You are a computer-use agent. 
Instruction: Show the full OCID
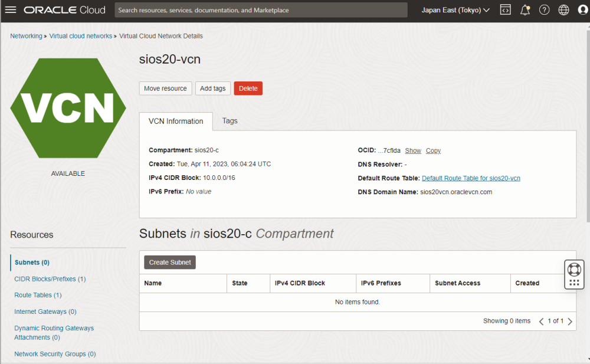pos(413,150)
